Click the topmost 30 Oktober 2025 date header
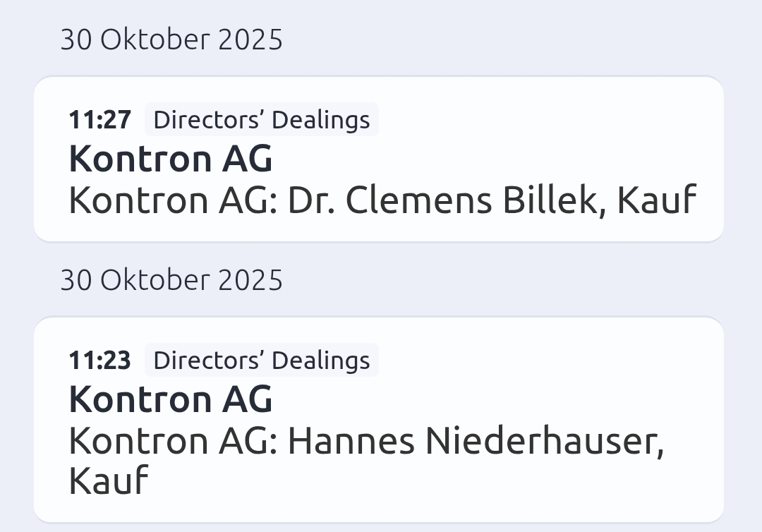762x532 pixels. (x=171, y=40)
